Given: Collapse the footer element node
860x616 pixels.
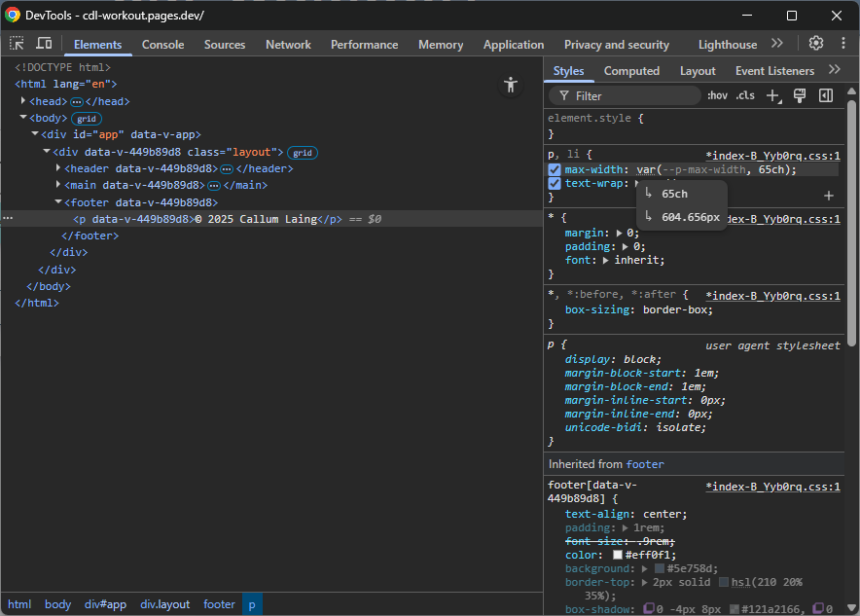Looking at the screenshot, I should pyautogui.click(x=58, y=202).
